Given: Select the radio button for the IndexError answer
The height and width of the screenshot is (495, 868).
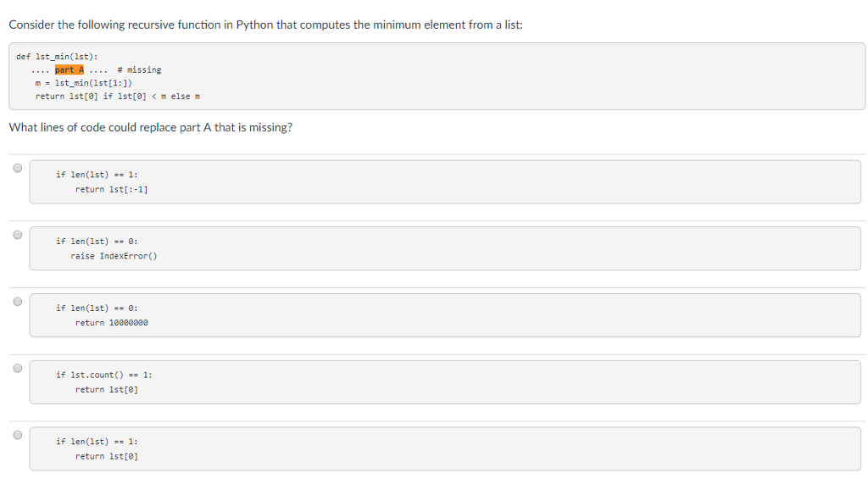Looking at the screenshot, I should [17, 235].
